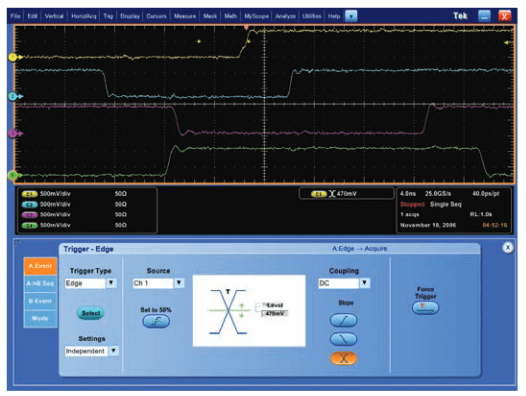Open the File menu
Image resolution: width=526 pixels, height=396 pixels.
point(15,16)
